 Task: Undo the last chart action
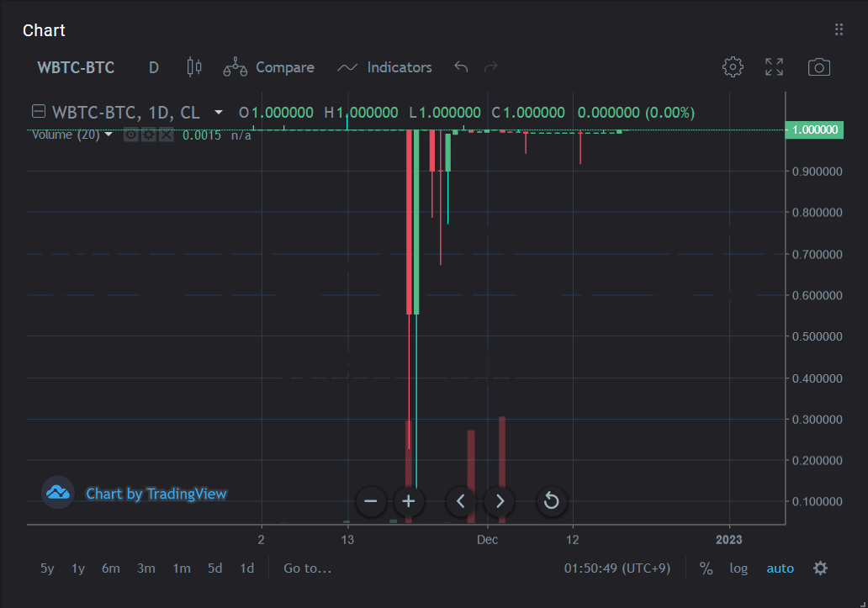coord(461,67)
